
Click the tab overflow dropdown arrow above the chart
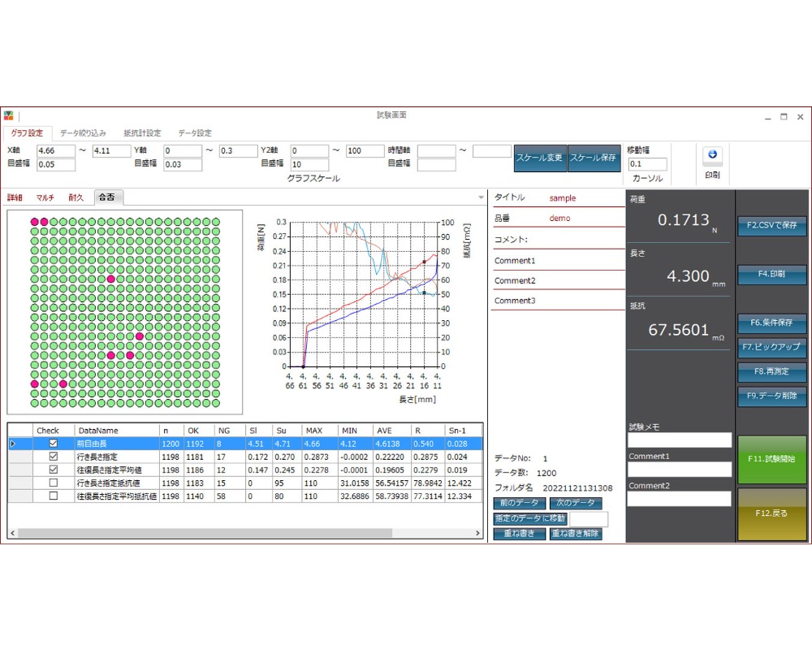click(481, 197)
